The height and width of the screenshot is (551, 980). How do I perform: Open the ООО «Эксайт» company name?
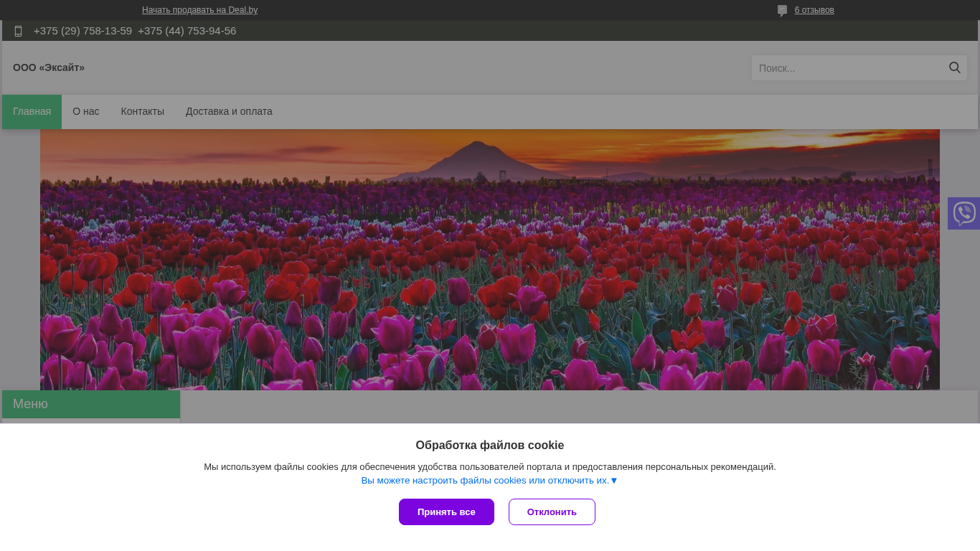click(x=49, y=67)
